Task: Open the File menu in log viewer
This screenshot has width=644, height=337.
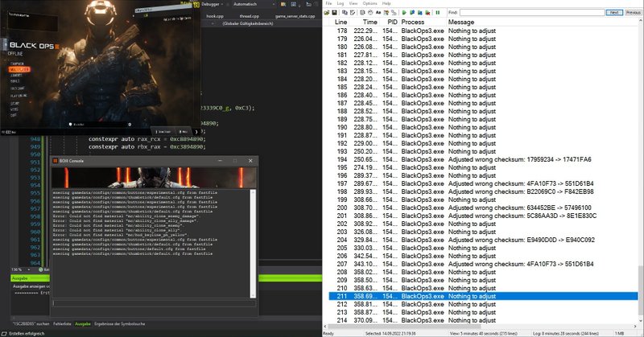Action: [x=328, y=3]
